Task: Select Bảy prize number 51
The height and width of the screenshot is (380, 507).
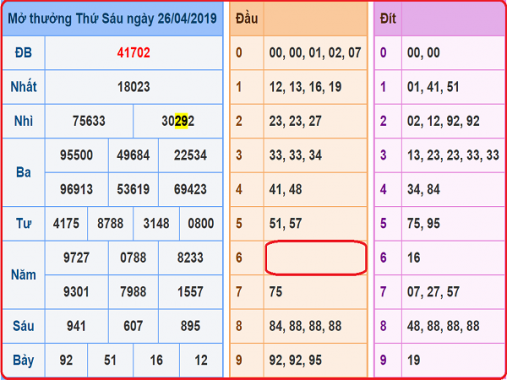Action: point(110,360)
